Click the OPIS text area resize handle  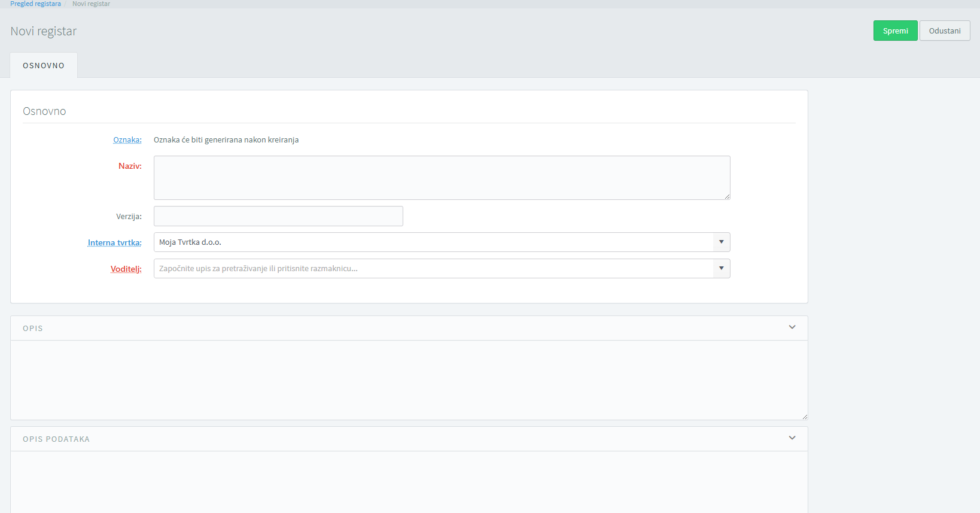[804, 417]
